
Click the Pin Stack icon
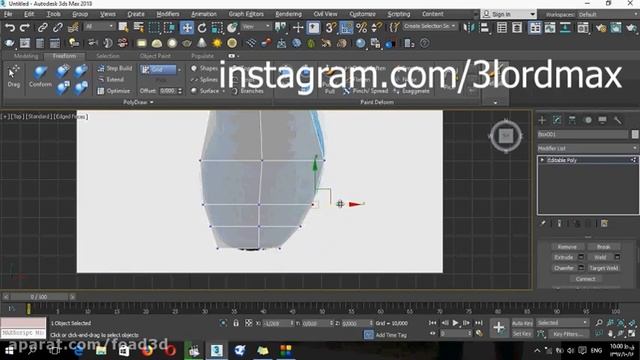coord(543,223)
